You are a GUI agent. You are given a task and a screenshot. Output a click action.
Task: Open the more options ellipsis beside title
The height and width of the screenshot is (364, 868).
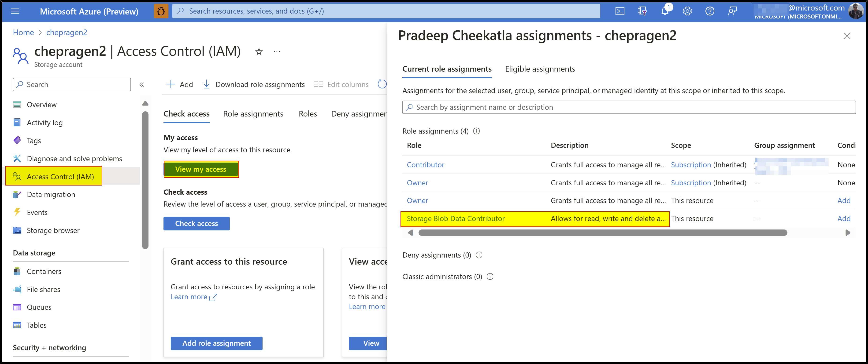[277, 51]
